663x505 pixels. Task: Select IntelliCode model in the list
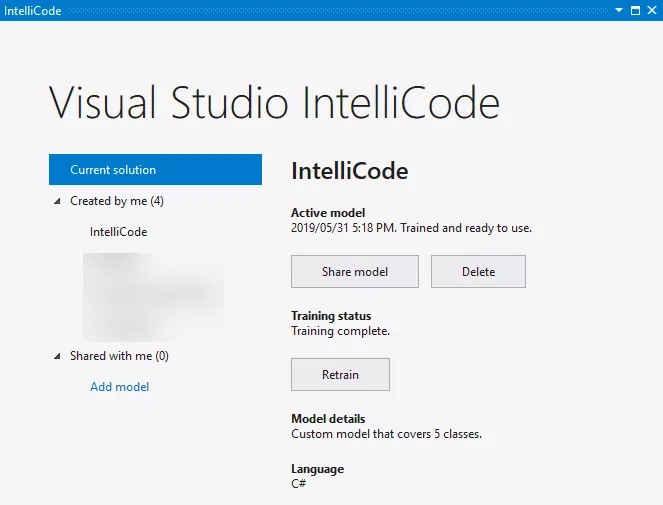118,232
